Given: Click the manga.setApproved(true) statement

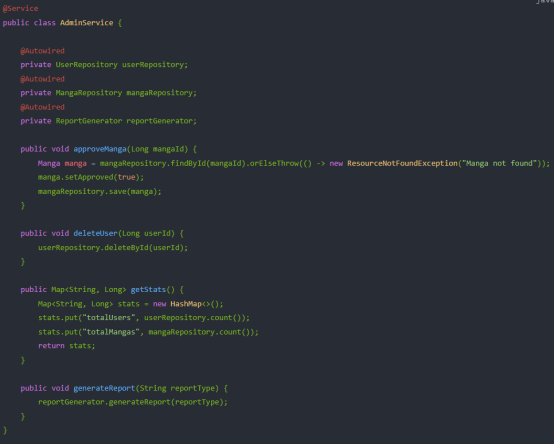Looking at the screenshot, I should tap(91, 177).
